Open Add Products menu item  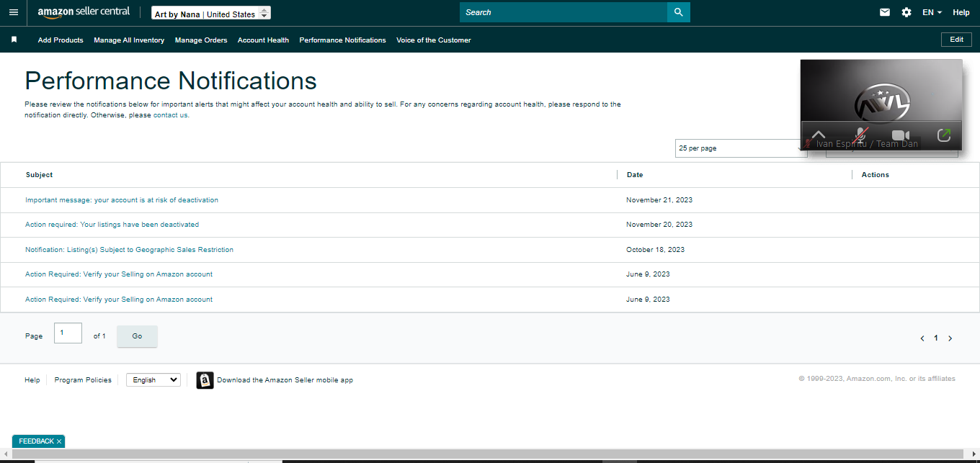coord(61,40)
